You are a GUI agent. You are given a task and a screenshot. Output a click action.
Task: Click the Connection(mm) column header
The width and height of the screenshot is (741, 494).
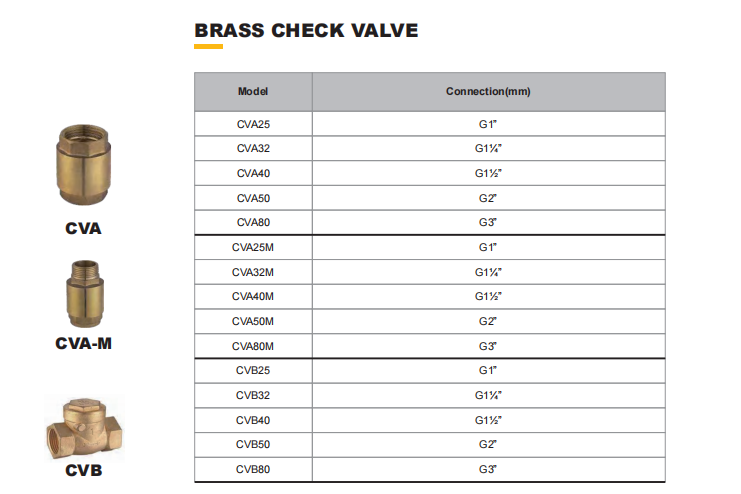488,92
